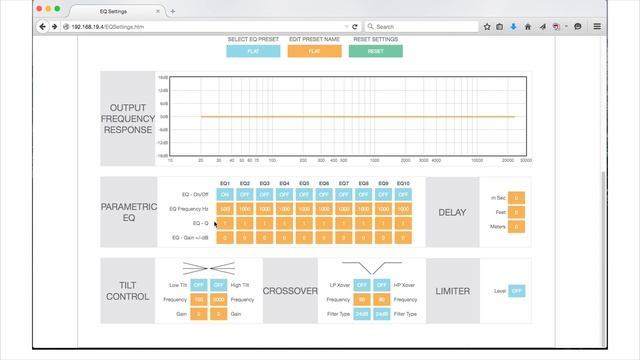
Task: Edit the EQ1 Q value field
Action: click(x=225, y=223)
